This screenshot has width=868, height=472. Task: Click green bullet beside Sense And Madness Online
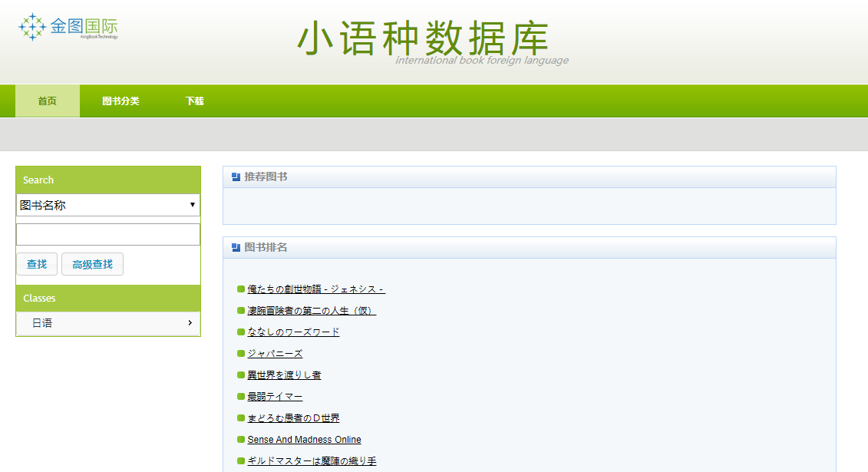click(x=241, y=440)
